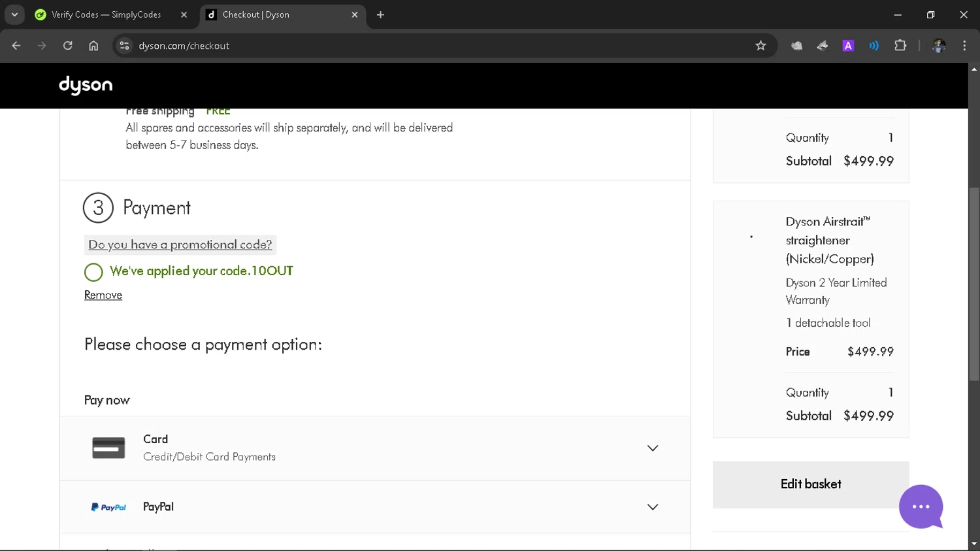Expand the PayPal payment option
The height and width of the screenshot is (551, 980).
click(x=652, y=507)
